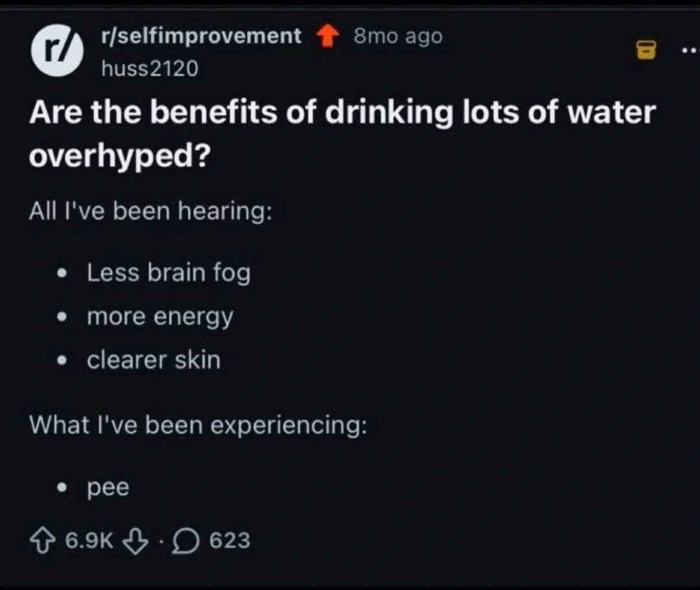Click the 6.9K vote count
700x590 pixels.
tap(89, 539)
